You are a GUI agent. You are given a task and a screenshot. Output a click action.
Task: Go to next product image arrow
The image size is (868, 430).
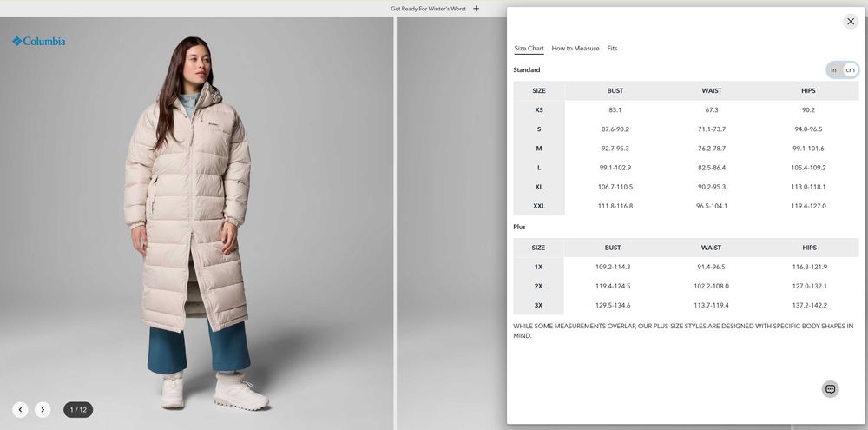[43, 409]
